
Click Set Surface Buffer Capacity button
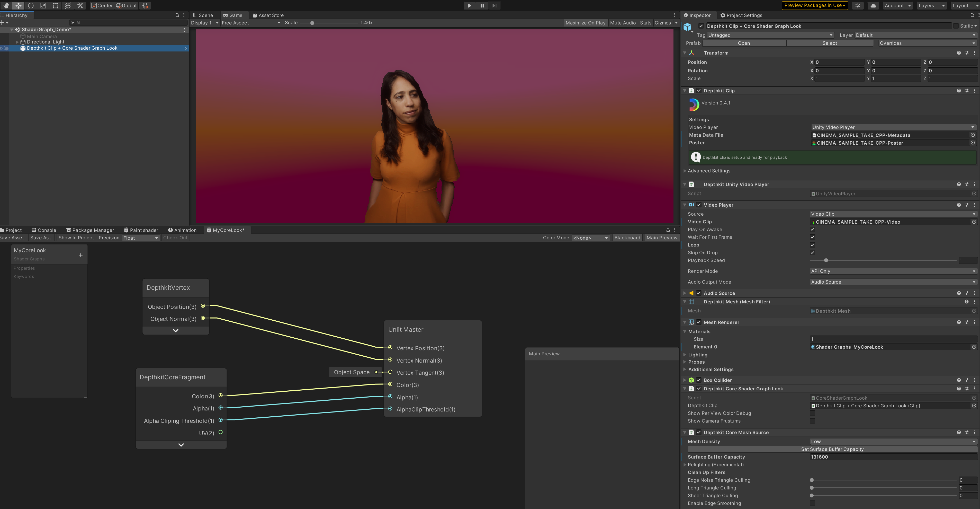click(832, 449)
